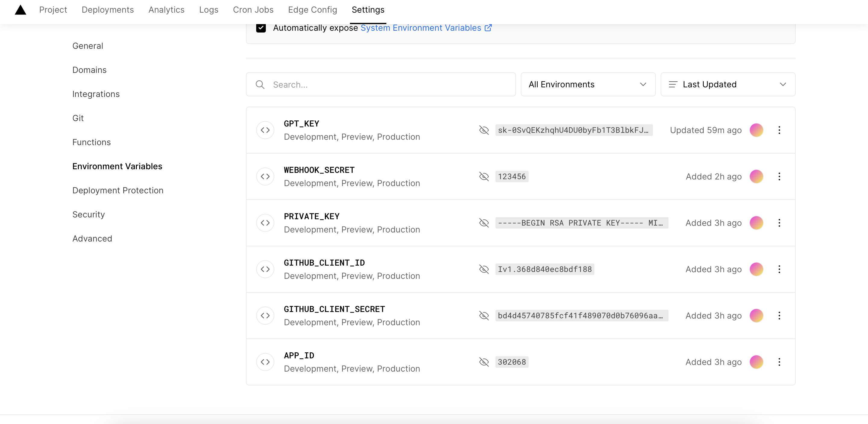This screenshot has width=868, height=424.
Task: Click the search magnifier icon
Action: tap(260, 85)
